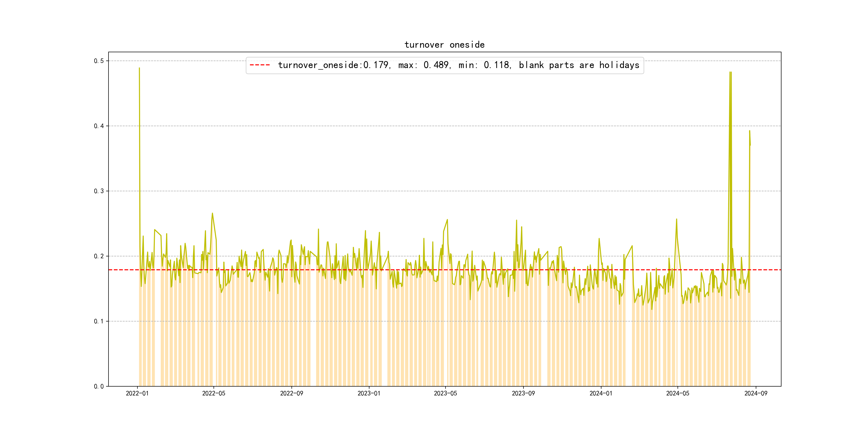Click the 2024-09 x-axis date label
Screen dimensions: 868x434
pos(756,393)
